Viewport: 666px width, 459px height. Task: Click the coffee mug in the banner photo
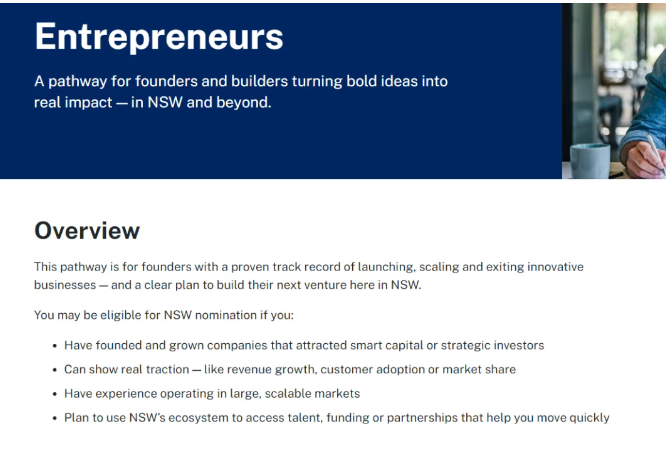click(x=590, y=161)
